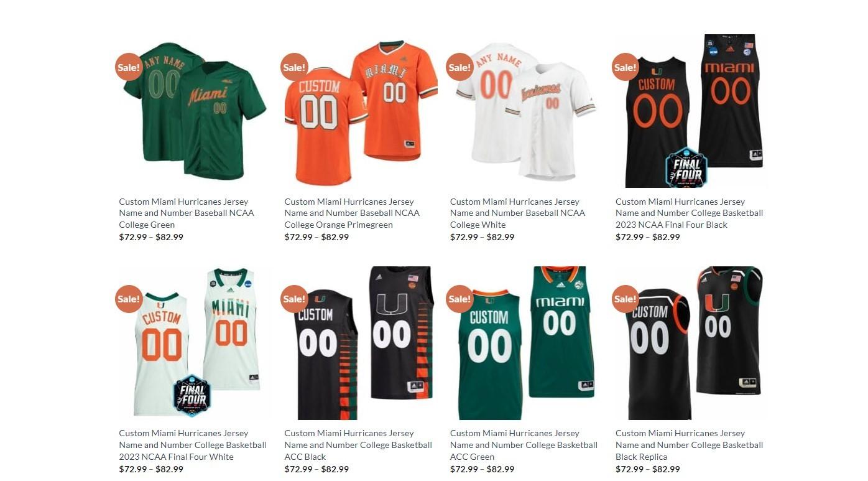The height and width of the screenshot is (481, 868).
Task: Open the 'College Basketball ACC Green' product title
Action: pyautogui.click(x=524, y=445)
